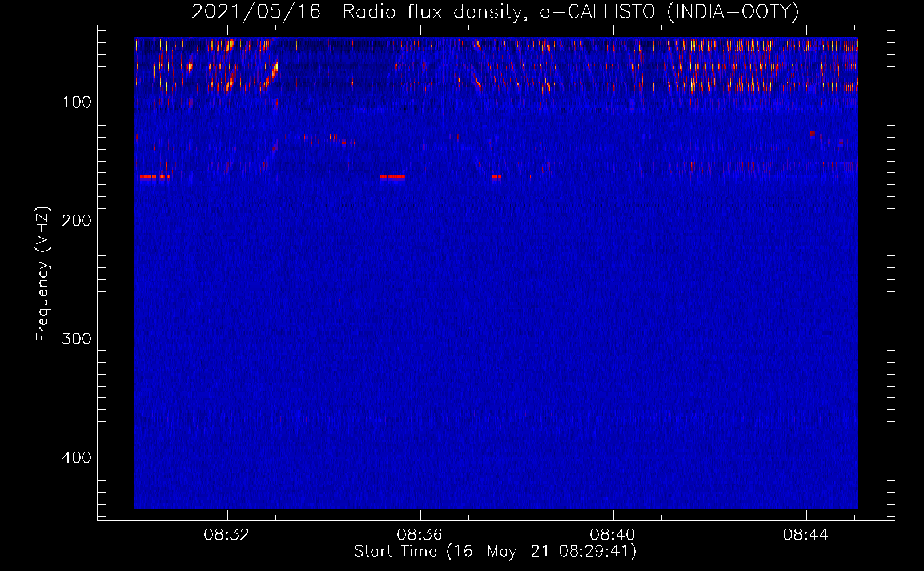924x571 pixels.
Task: Click the "Start Time (16-May-21 08:29:41)" label
Action: pos(495,552)
